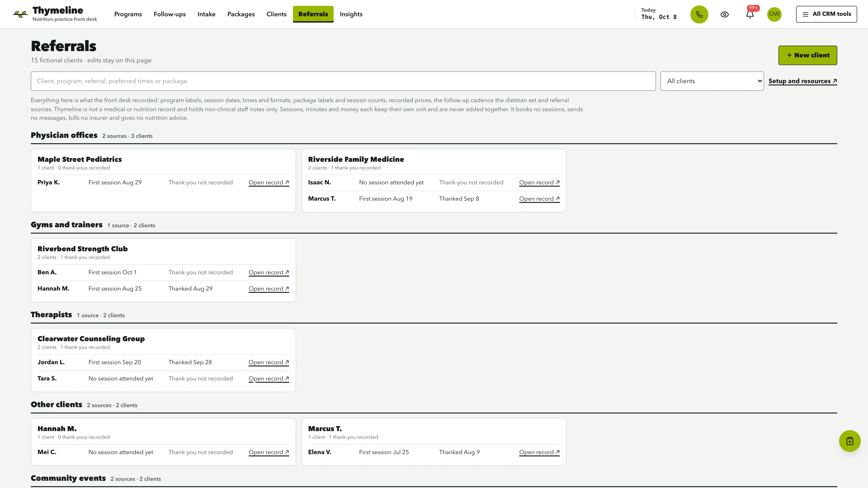
Task: Open record for Elena V.
Action: [x=539, y=452]
